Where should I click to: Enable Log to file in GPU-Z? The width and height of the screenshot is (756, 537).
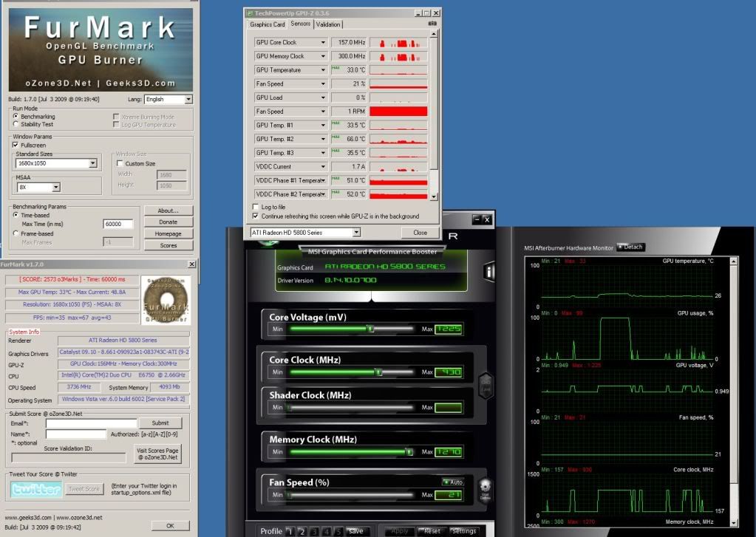(x=256, y=207)
